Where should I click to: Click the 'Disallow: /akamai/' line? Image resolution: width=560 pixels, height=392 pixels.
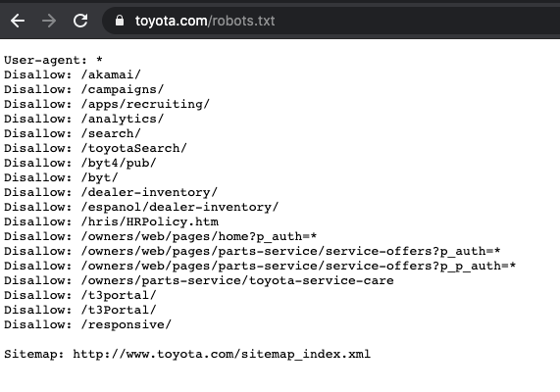click(73, 74)
